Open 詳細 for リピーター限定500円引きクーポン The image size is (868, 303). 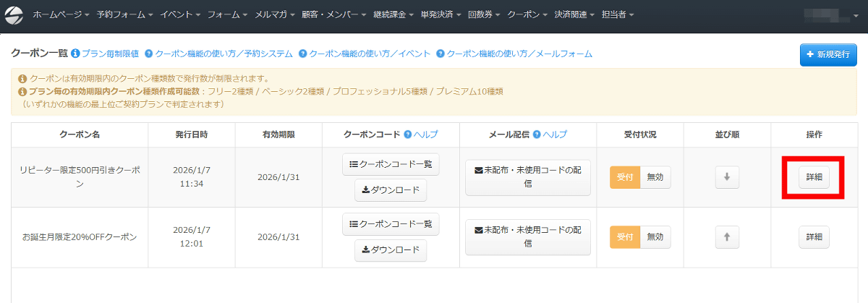pyautogui.click(x=814, y=177)
